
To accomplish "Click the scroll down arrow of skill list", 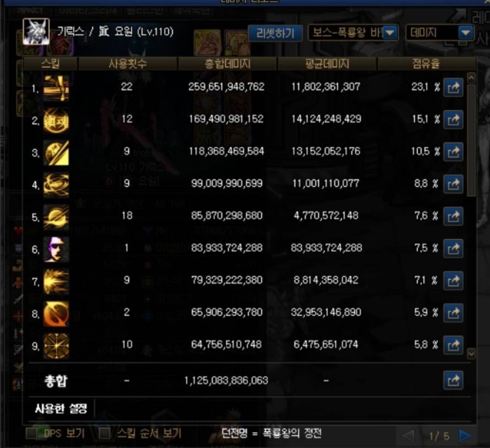I will (471, 354).
